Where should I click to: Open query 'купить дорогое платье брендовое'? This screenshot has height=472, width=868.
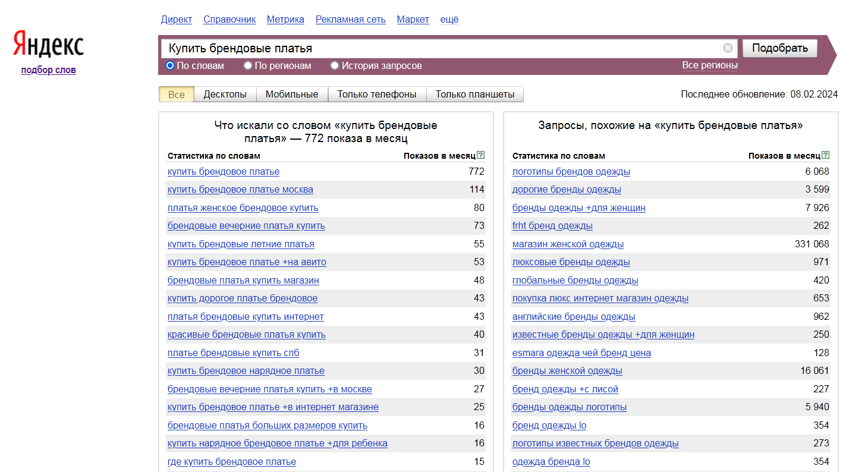(243, 298)
